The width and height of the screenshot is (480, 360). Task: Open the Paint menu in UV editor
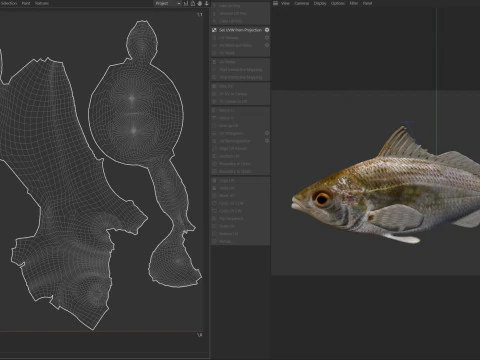26,3
